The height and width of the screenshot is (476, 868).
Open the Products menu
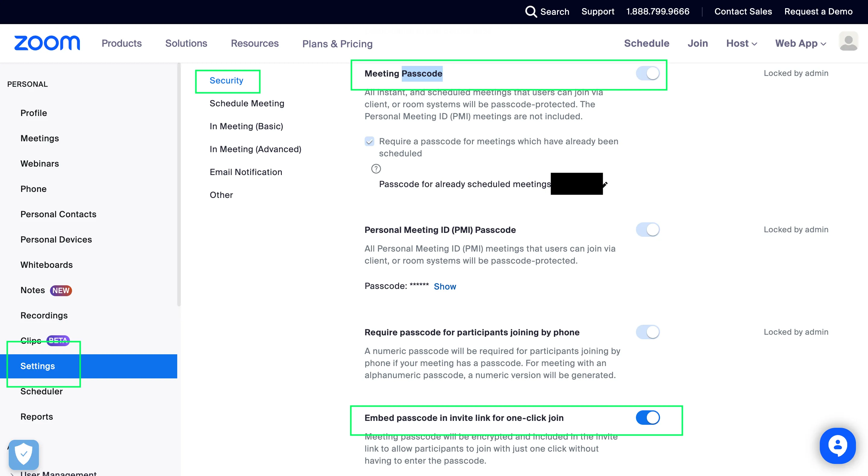122,43
